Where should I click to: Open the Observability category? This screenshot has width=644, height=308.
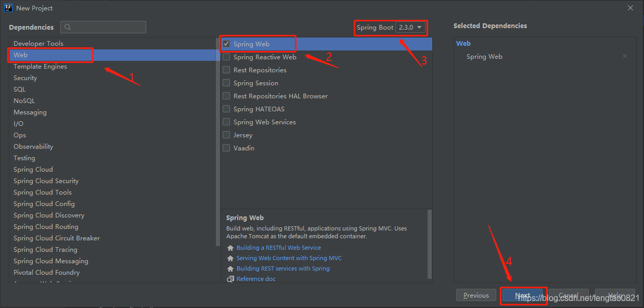point(112,147)
